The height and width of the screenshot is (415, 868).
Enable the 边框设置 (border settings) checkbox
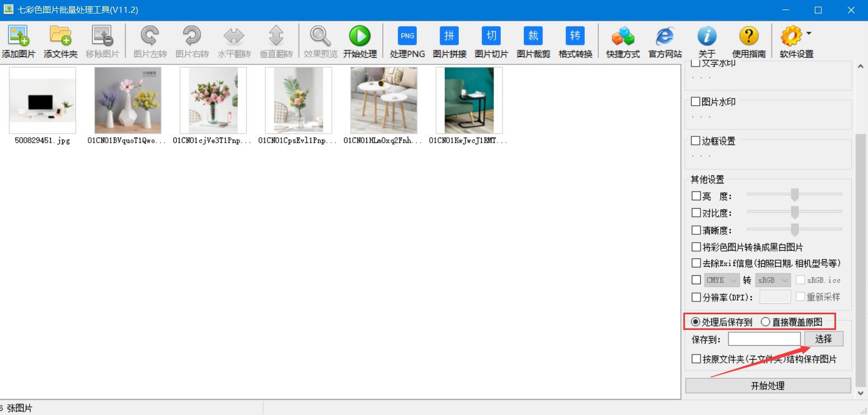(696, 141)
